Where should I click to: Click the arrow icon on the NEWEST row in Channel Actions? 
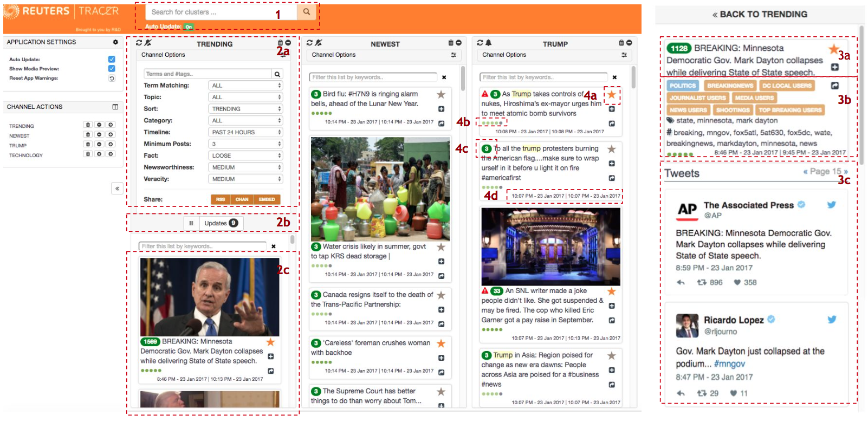pyautogui.click(x=111, y=135)
